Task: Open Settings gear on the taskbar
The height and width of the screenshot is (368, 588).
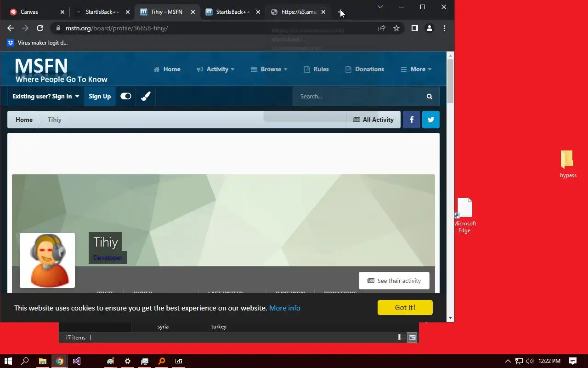Action: (x=127, y=361)
